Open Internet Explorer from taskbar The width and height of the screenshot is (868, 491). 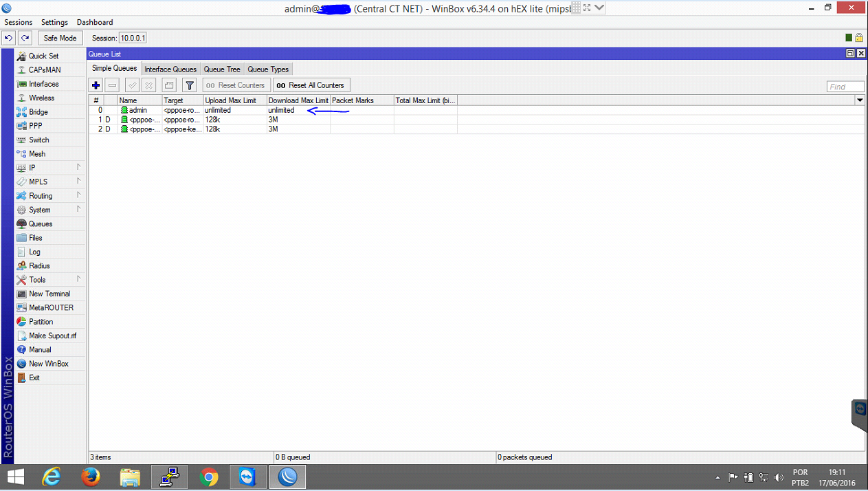[x=52, y=477]
